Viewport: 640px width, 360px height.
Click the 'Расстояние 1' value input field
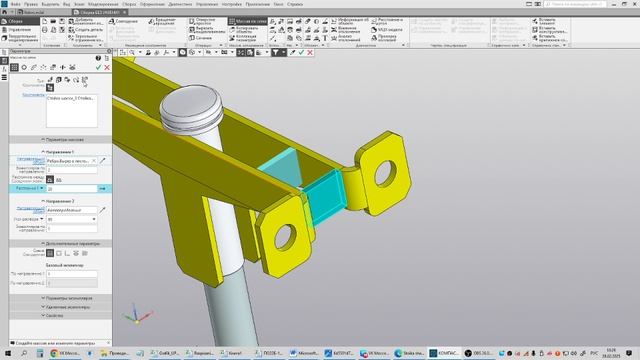tap(72, 189)
